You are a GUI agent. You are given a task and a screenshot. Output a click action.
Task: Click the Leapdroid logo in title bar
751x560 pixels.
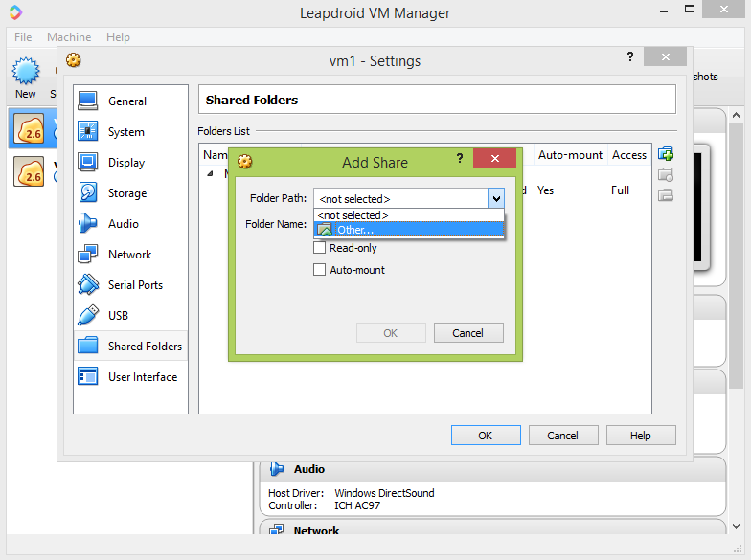[x=15, y=11]
